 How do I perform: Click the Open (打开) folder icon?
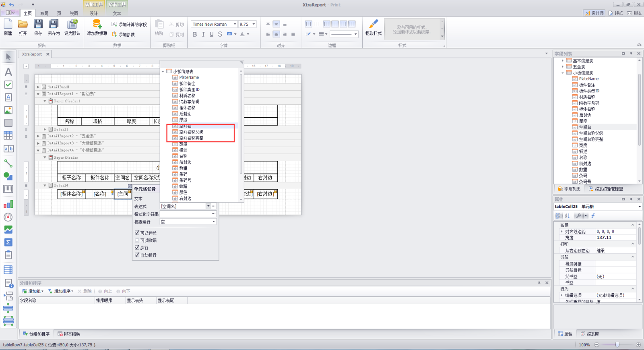[23, 25]
